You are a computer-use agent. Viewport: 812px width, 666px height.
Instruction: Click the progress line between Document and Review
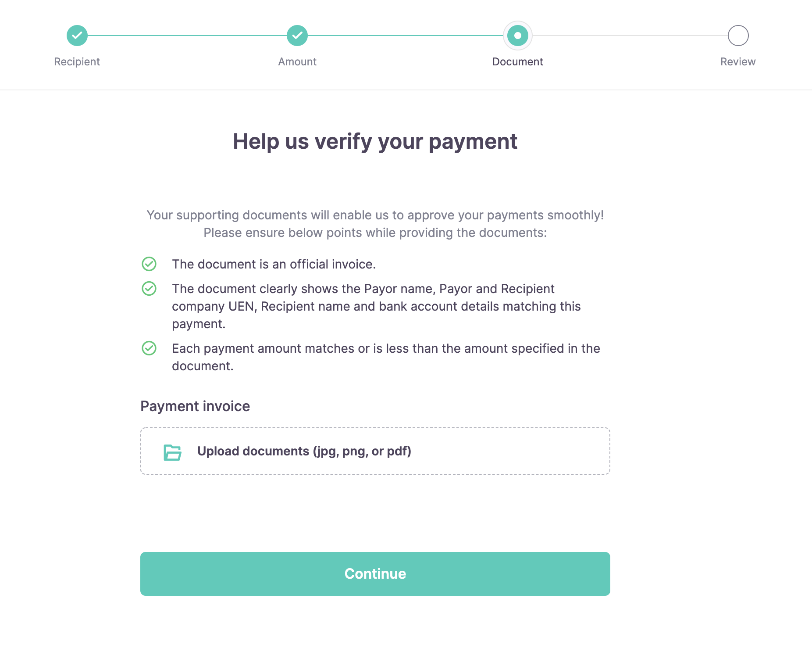pyautogui.click(x=630, y=36)
